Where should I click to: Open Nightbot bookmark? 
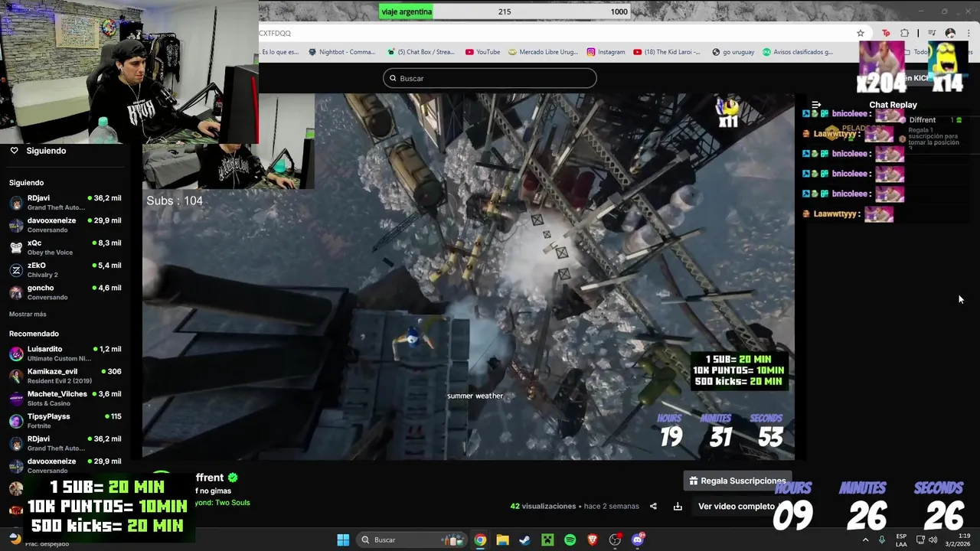pyautogui.click(x=341, y=52)
